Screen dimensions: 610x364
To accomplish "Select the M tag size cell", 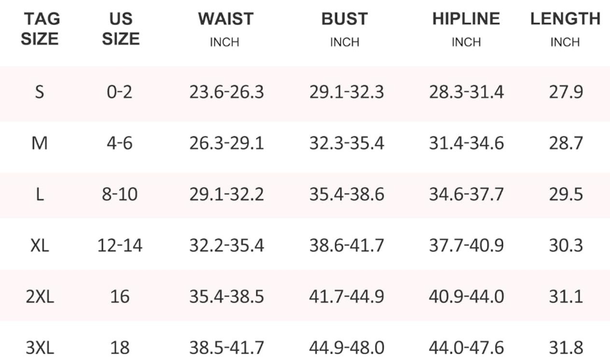I will pyautogui.click(x=39, y=143).
